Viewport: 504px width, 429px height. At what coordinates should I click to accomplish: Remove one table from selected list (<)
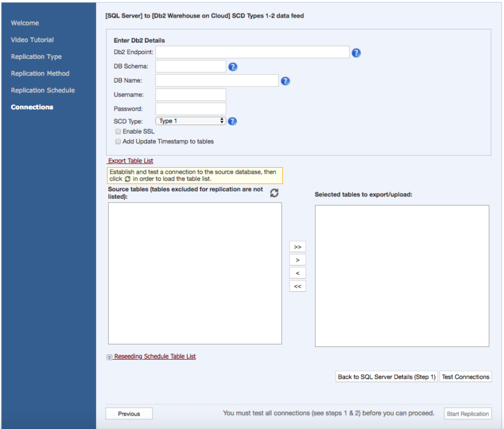(298, 273)
